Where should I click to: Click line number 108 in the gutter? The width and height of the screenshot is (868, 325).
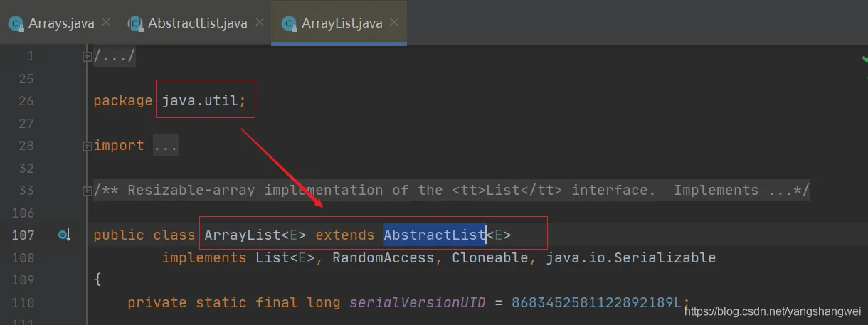22,257
